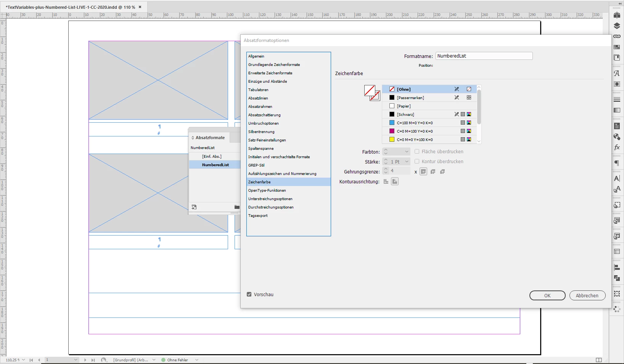Click the Abbrechen button
This screenshot has height=364, width=624.
(x=587, y=295)
